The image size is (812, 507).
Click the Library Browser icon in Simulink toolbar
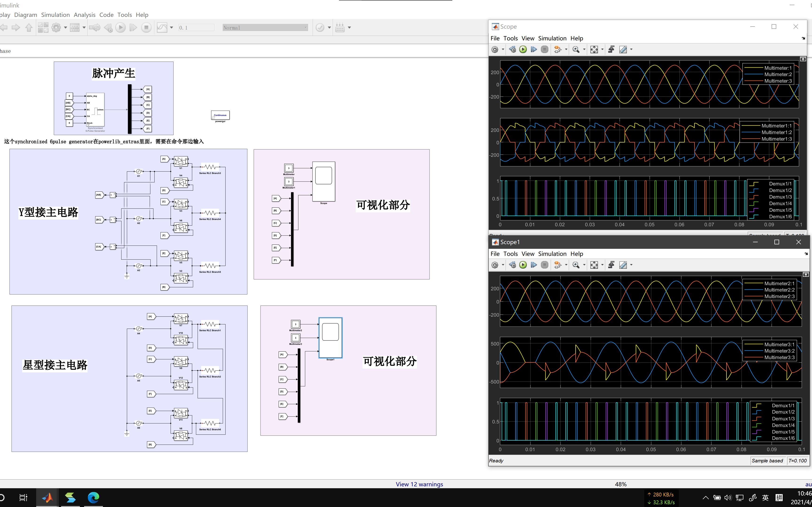pos(43,27)
